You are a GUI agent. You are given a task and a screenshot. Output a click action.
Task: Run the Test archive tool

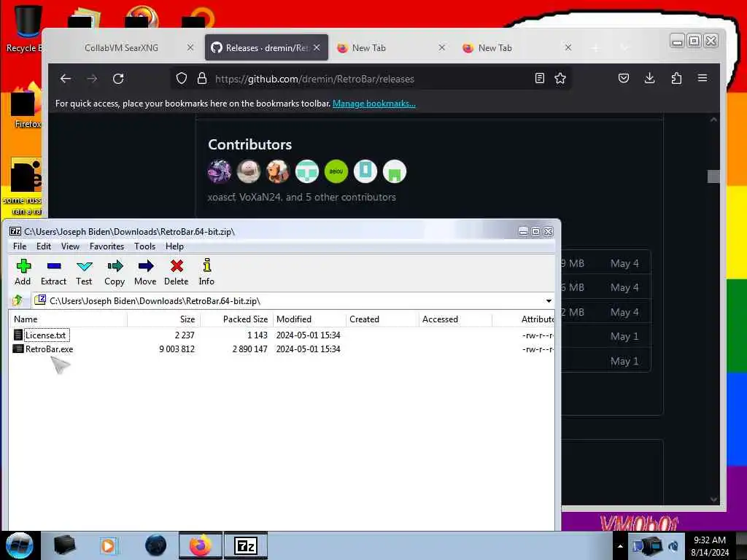coord(84,272)
